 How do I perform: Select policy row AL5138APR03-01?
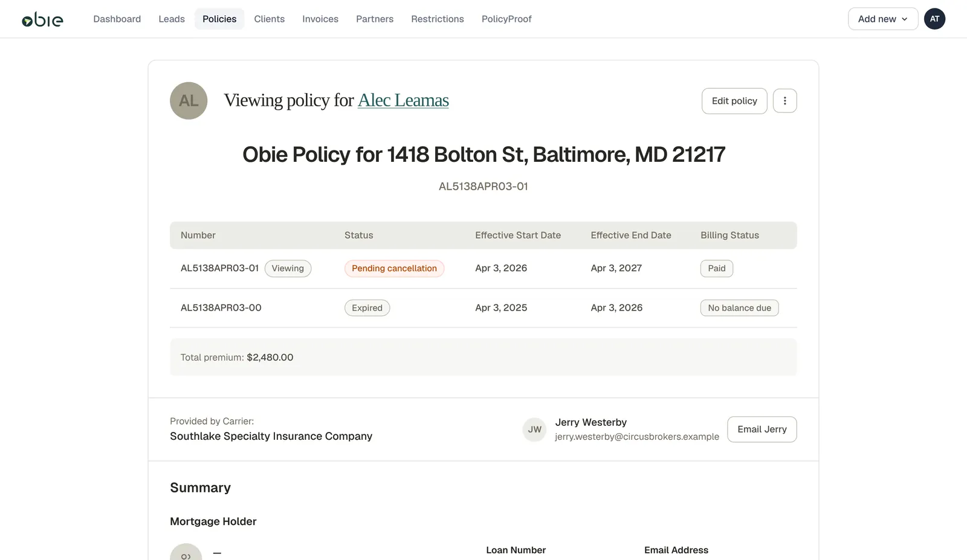483,268
